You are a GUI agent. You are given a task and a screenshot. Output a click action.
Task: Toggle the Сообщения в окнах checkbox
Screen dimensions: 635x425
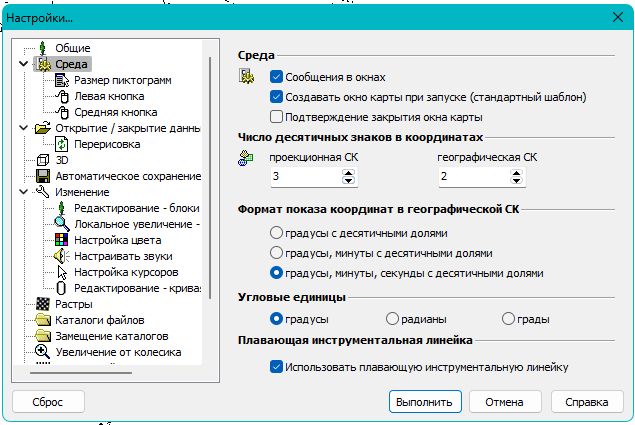(276, 77)
